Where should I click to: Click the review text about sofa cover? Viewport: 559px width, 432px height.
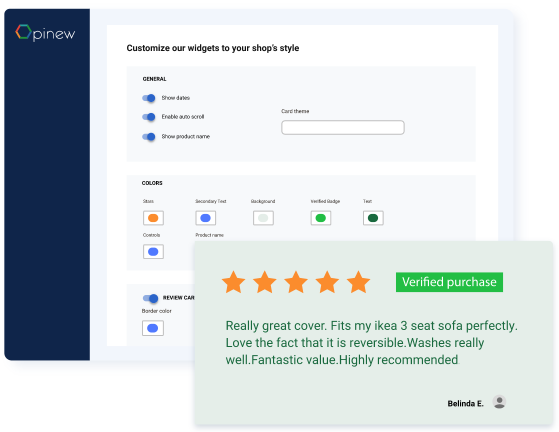(x=371, y=343)
